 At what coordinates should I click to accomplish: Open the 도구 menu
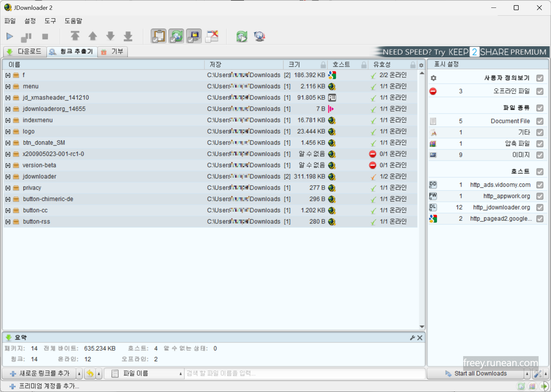pos(50,21)
